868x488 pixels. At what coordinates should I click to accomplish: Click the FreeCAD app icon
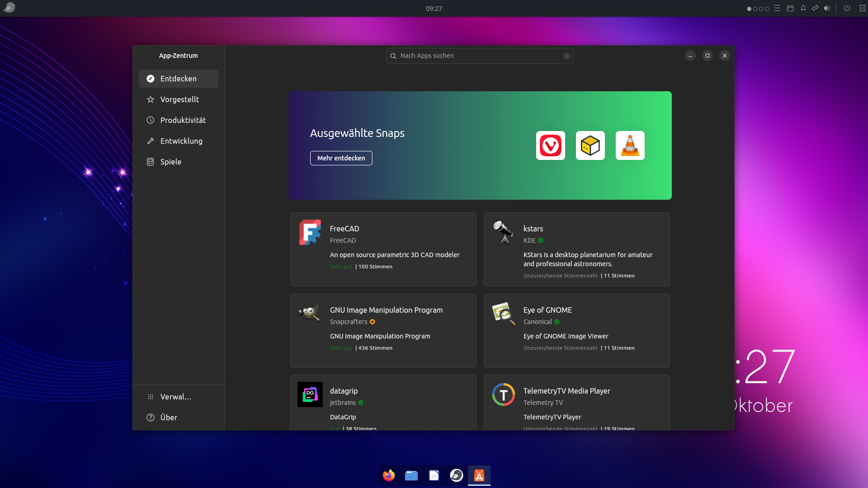tap(310, 232)
